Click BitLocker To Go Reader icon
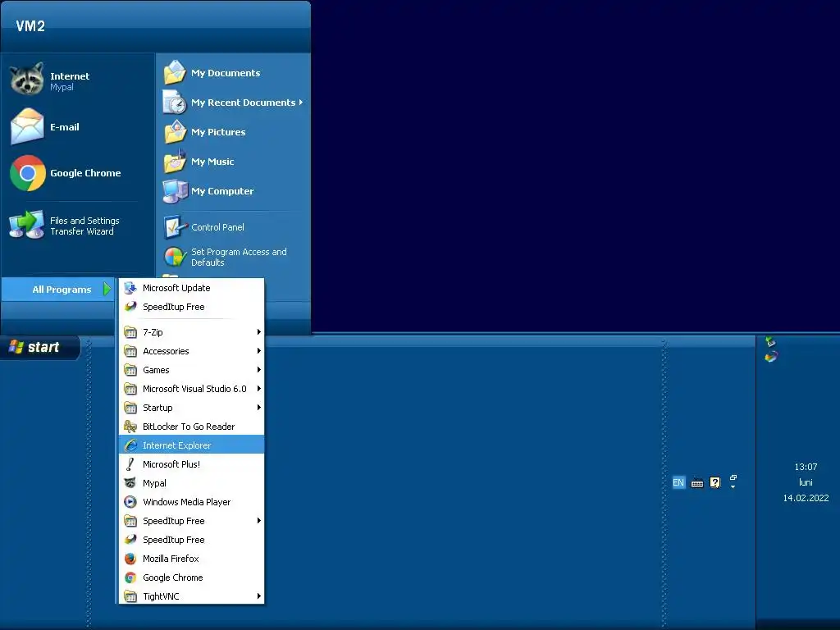This screenshot has height=630, width=840. (x=130, y=427)
